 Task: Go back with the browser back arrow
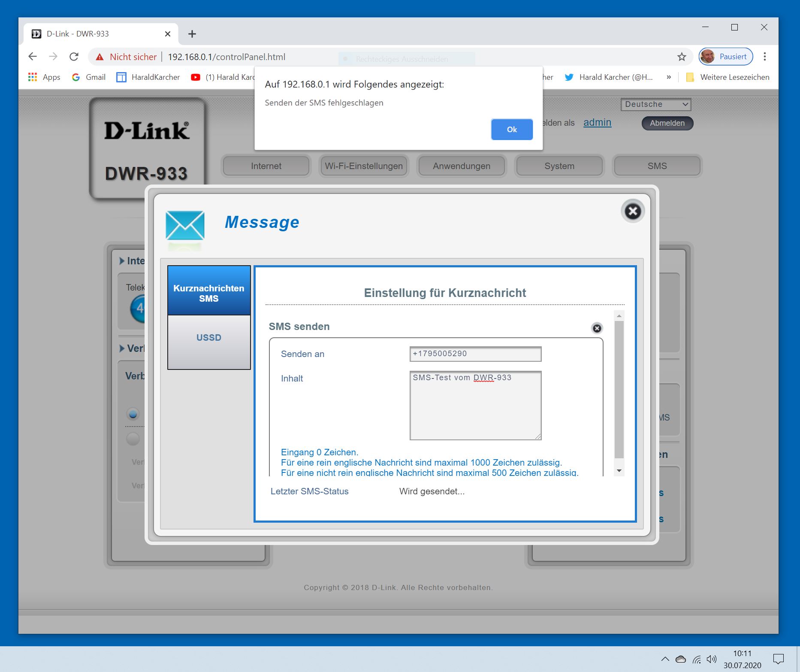33,57
